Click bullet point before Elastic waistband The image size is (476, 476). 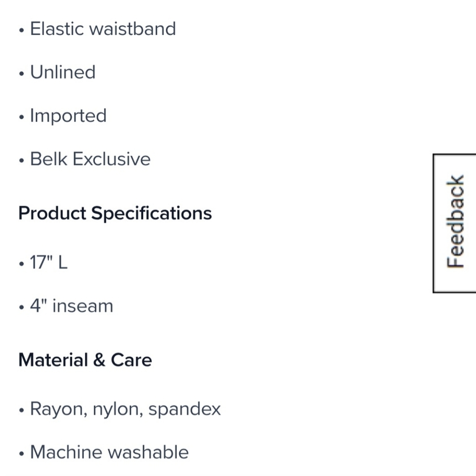pyautogui.click(x=21, y=30)
